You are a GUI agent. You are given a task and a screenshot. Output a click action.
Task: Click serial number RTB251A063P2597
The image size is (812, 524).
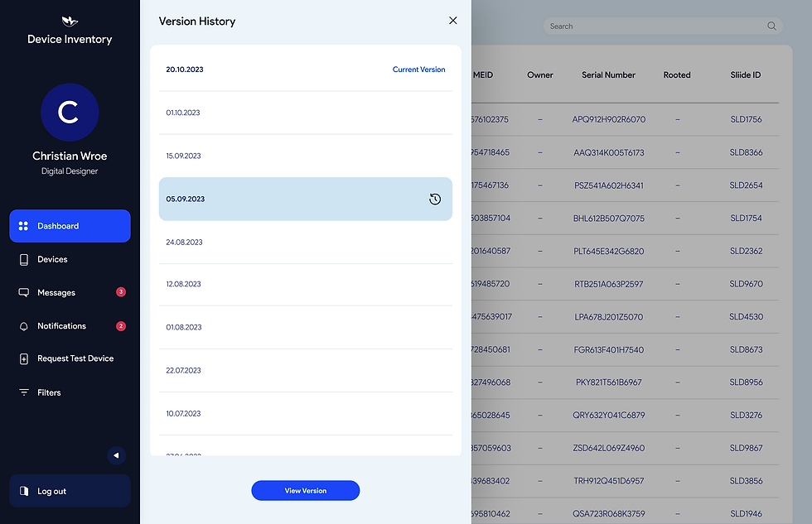(608, 284)
